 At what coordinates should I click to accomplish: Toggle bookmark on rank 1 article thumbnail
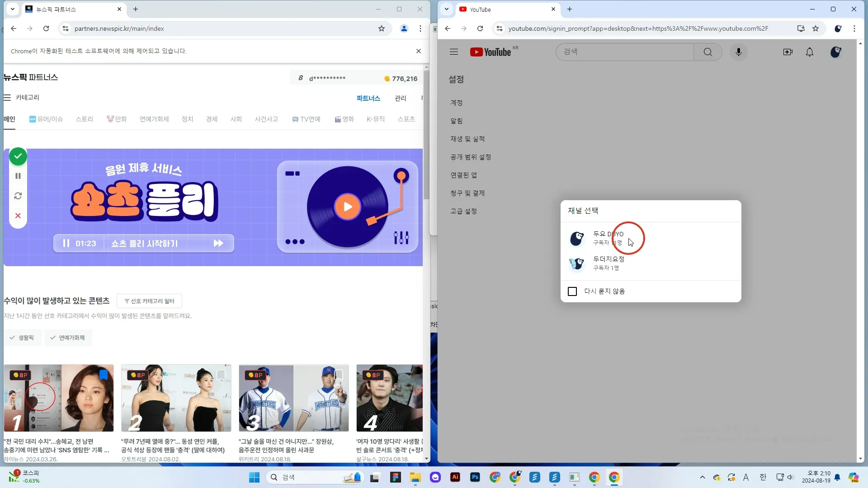104,375
